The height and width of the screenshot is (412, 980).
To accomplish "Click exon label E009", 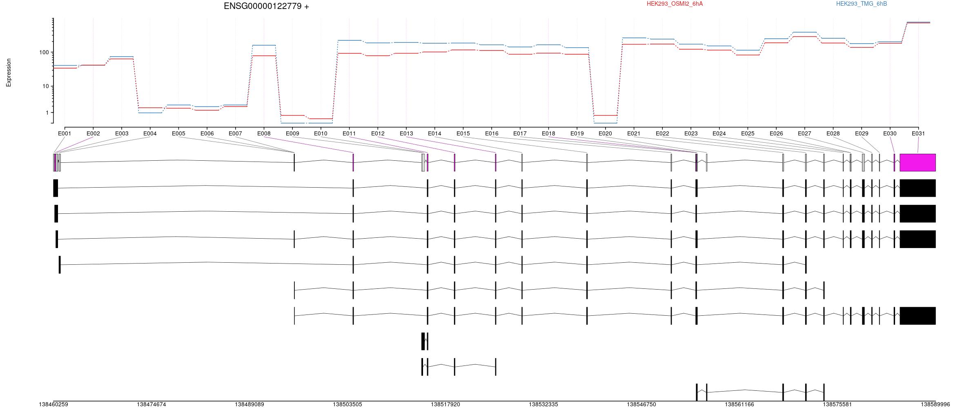I will [292, 133].
